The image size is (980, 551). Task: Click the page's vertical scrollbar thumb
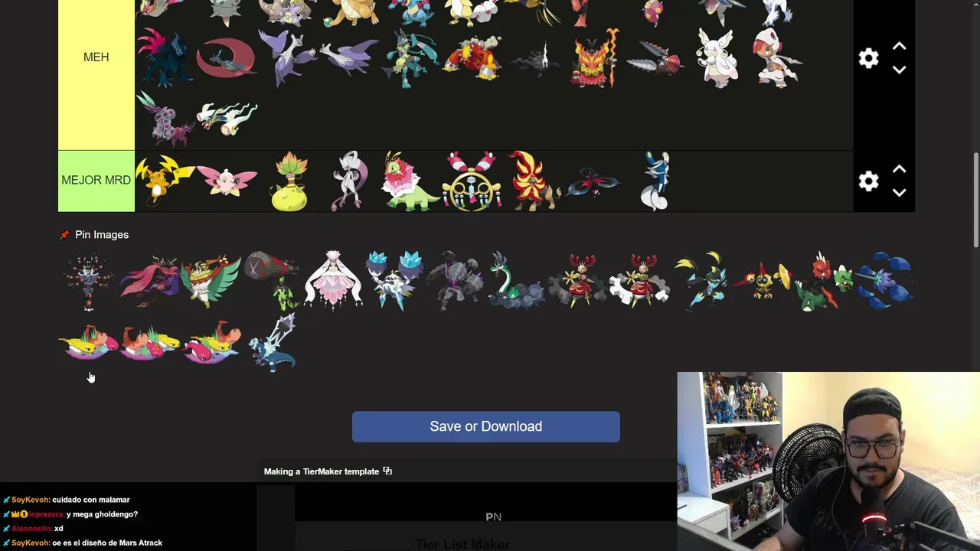tap(976, 200)
